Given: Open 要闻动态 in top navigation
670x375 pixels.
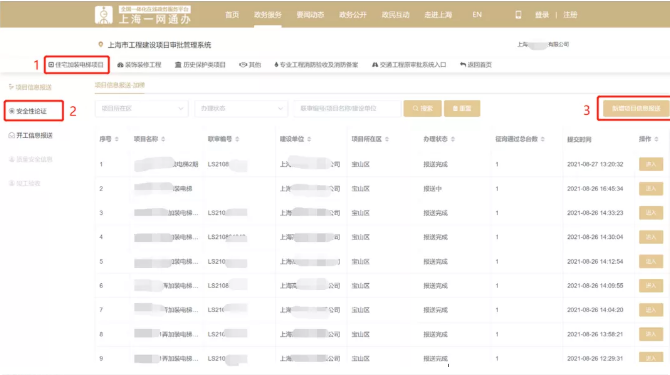Looking at the screenshot, I should pyautogui.click(x=310, y=15).
